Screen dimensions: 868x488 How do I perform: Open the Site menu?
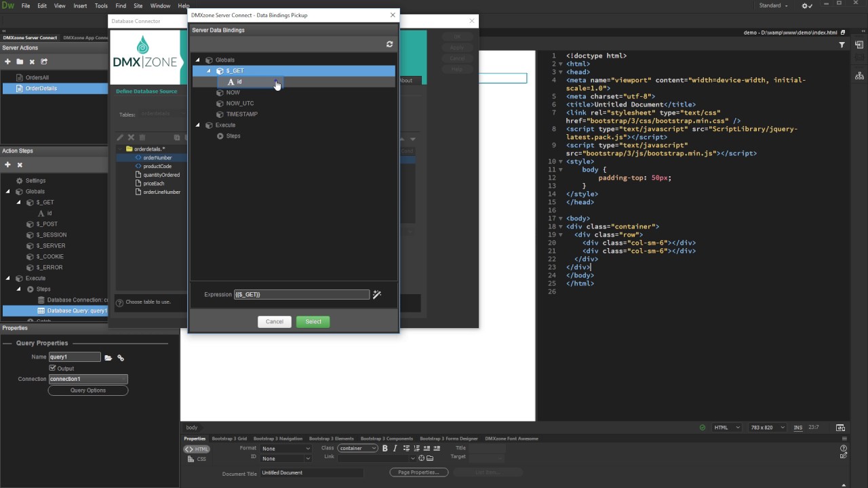tap(138, 5)
